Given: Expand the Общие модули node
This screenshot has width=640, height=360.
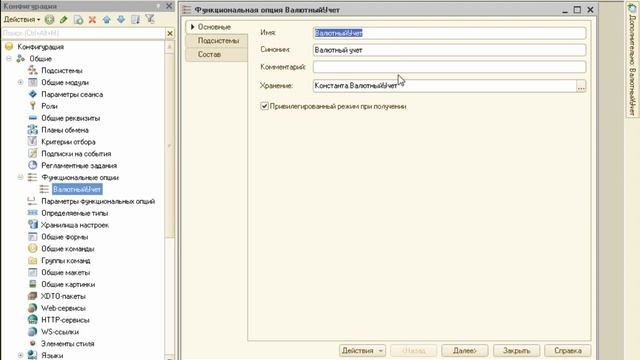Looking at the screenshot, I should point(20,82).
